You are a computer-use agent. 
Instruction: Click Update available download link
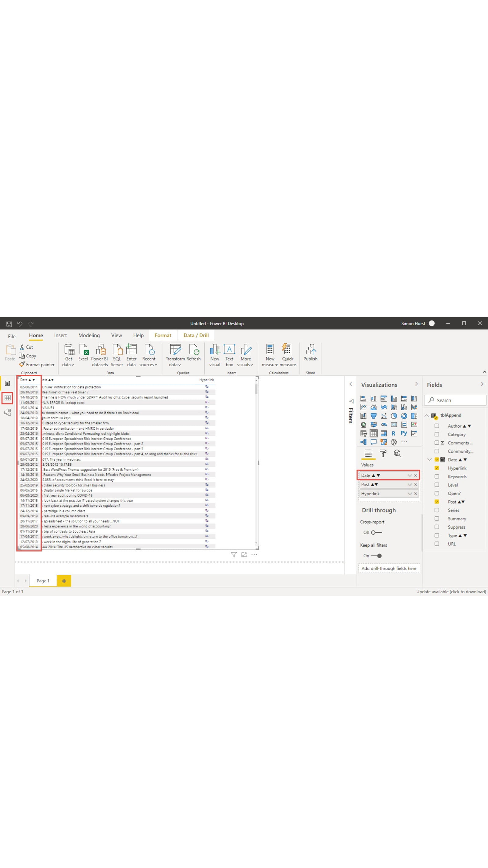(450, 592)
